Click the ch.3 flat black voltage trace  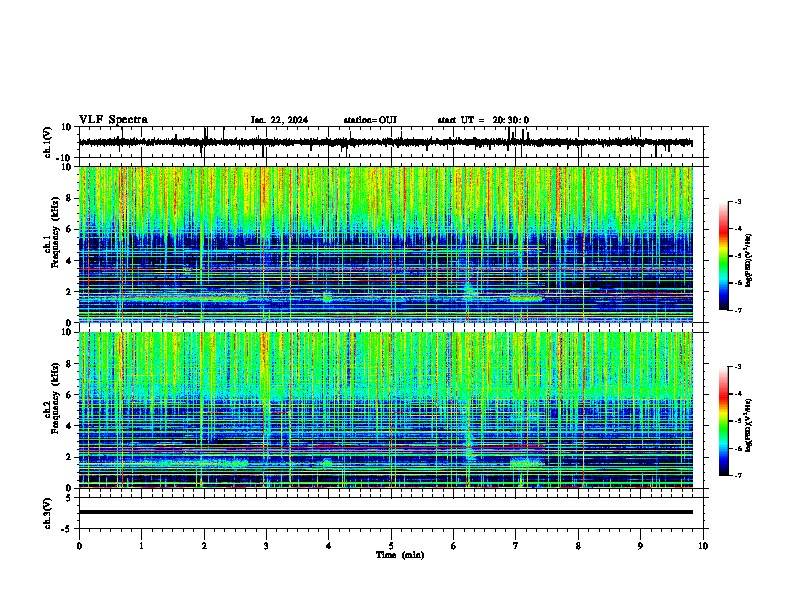[386, 512]
